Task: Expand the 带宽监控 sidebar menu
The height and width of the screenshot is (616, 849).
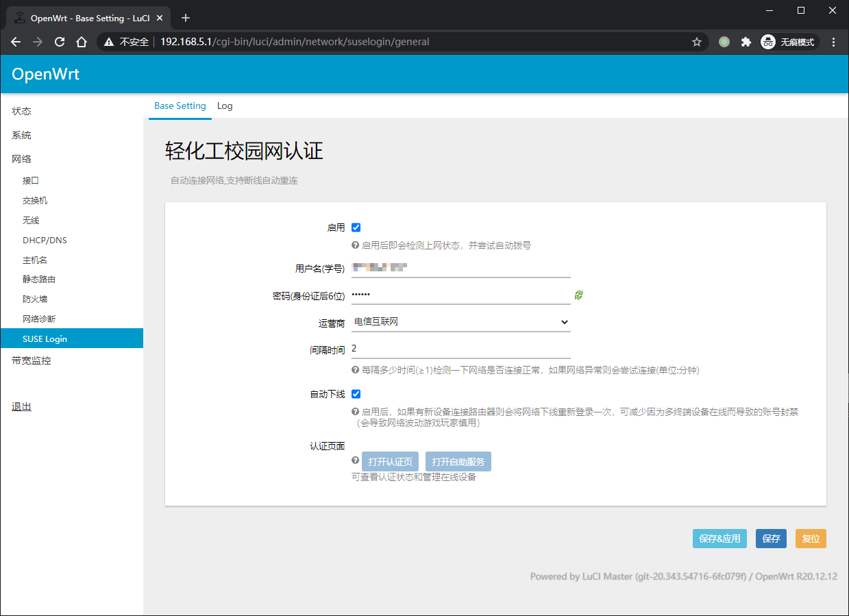Action: point(31,360)
